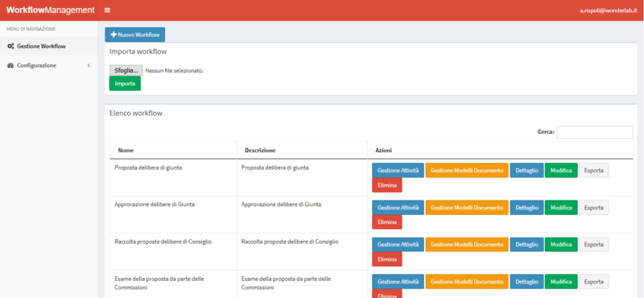Toggle the hamburger sidebar menu icon

coord(107,10)
